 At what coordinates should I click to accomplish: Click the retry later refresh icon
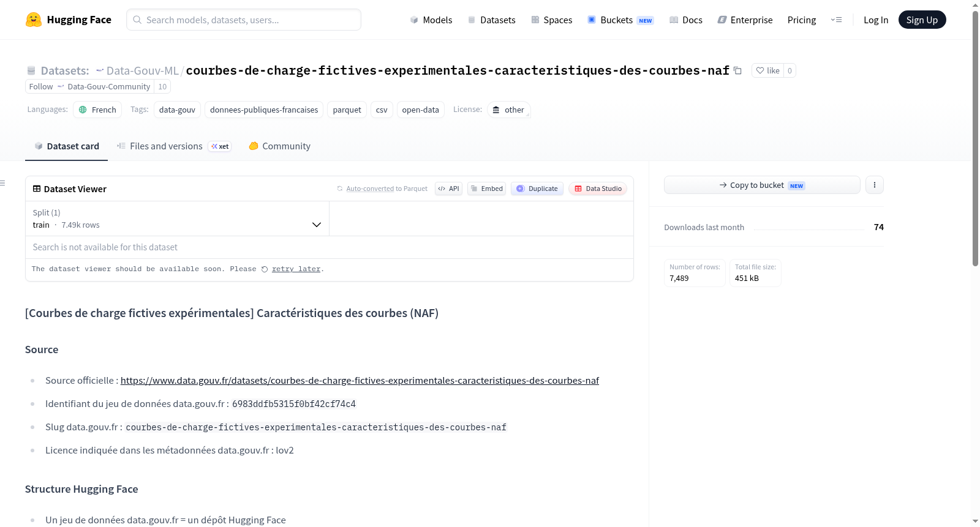(x=265, y=269)
